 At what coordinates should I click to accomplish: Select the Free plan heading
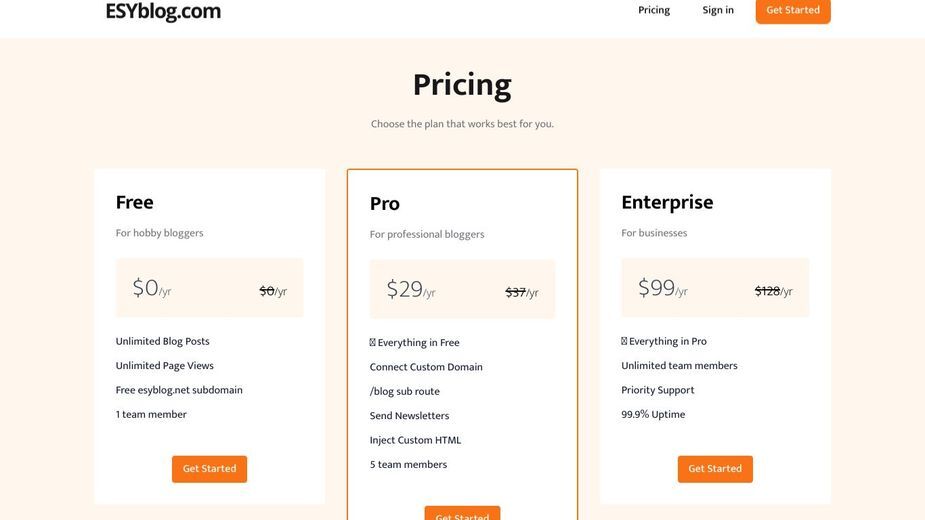pyautogui.click(x=135, y=202)
